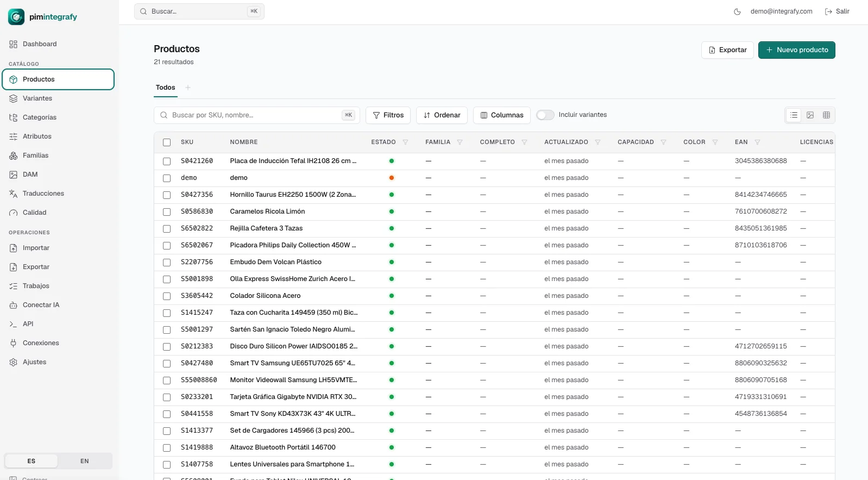Image resolution: width=868 pixels, height=480 pixels.
Task: Click the Estado column filter funnel
Action: pos(405,142)
